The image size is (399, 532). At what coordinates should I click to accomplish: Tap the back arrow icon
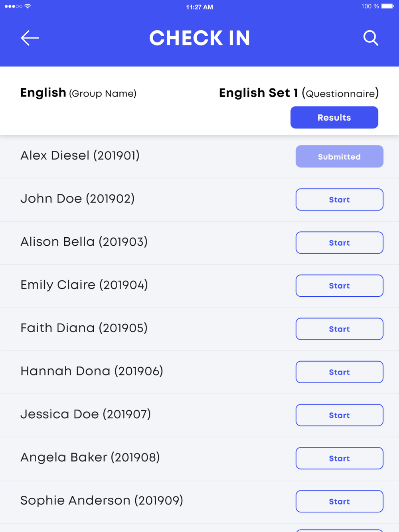(30, 38)
